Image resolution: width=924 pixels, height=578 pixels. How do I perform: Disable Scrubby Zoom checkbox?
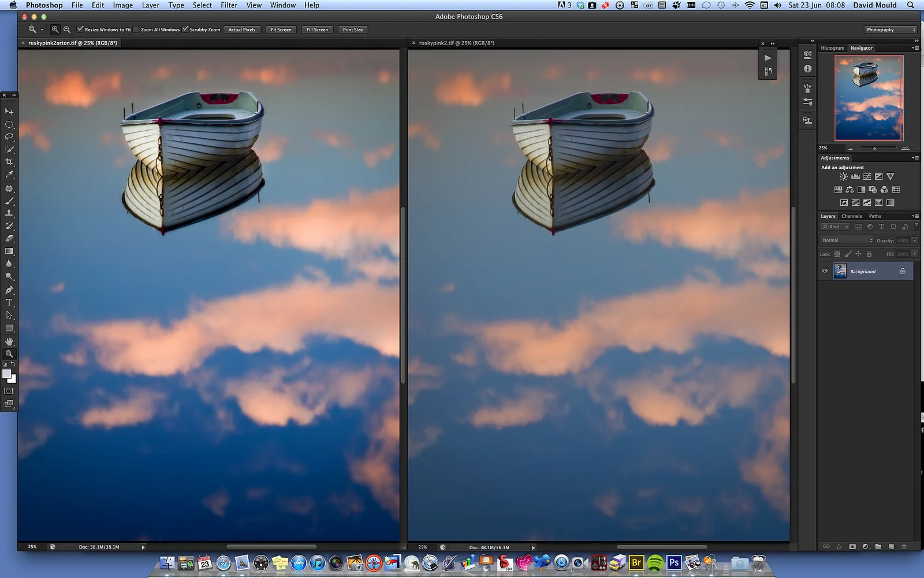(x=185, y=29)
